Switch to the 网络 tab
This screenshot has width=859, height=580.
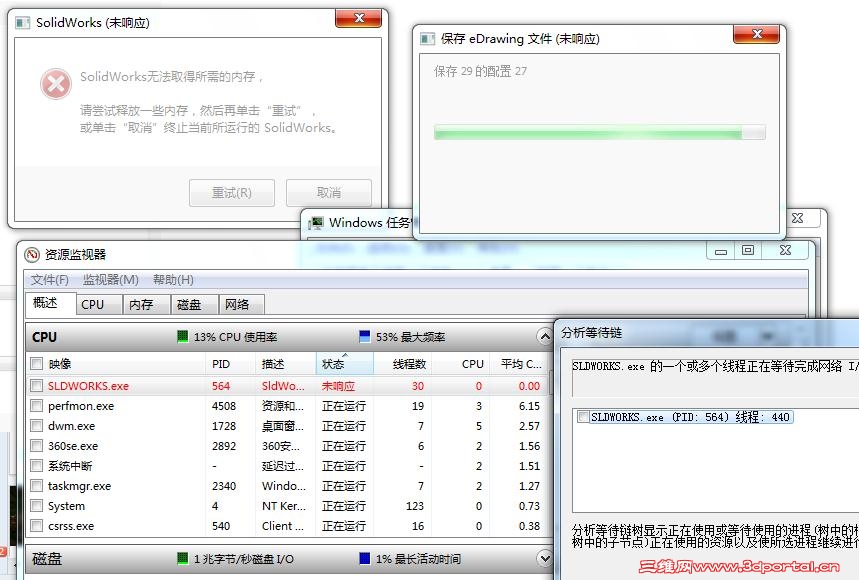pos(242,305)
